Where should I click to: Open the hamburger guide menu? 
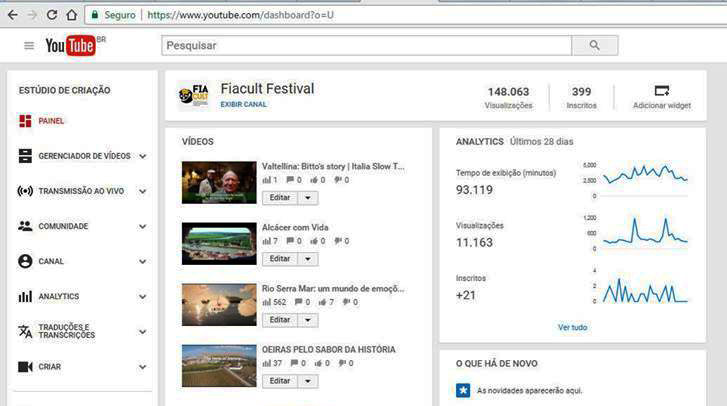pos(29,45)
